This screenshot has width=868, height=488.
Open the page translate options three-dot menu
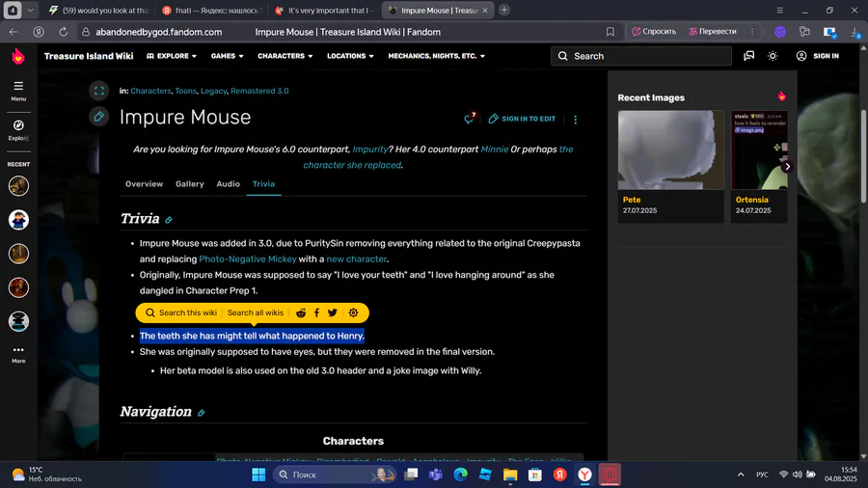(x=751, y=32)
